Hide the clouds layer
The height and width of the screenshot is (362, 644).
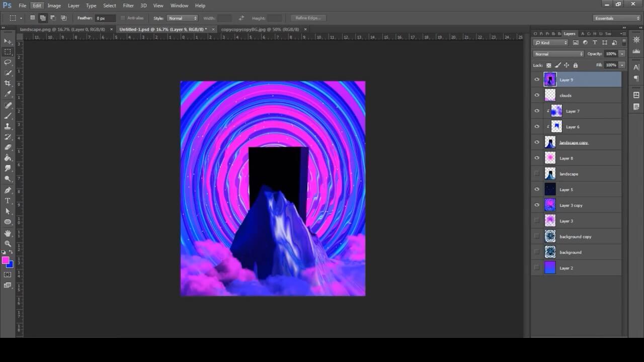(x=537, y=96)
